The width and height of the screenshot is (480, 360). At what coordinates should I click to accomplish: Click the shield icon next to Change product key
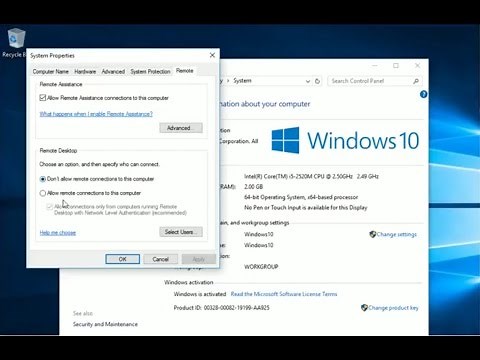tap(364, 308)
